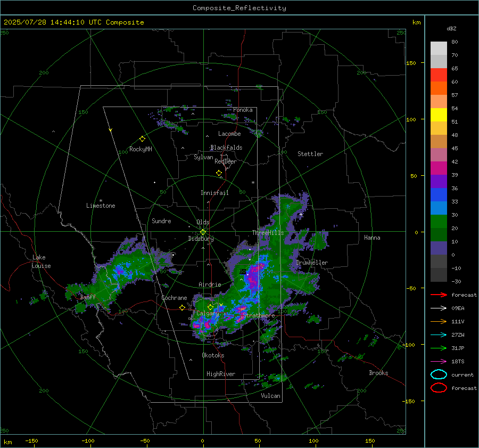Click the Calgary city label
The height and width of the screenshot is (448, 479).
[208, 313]
